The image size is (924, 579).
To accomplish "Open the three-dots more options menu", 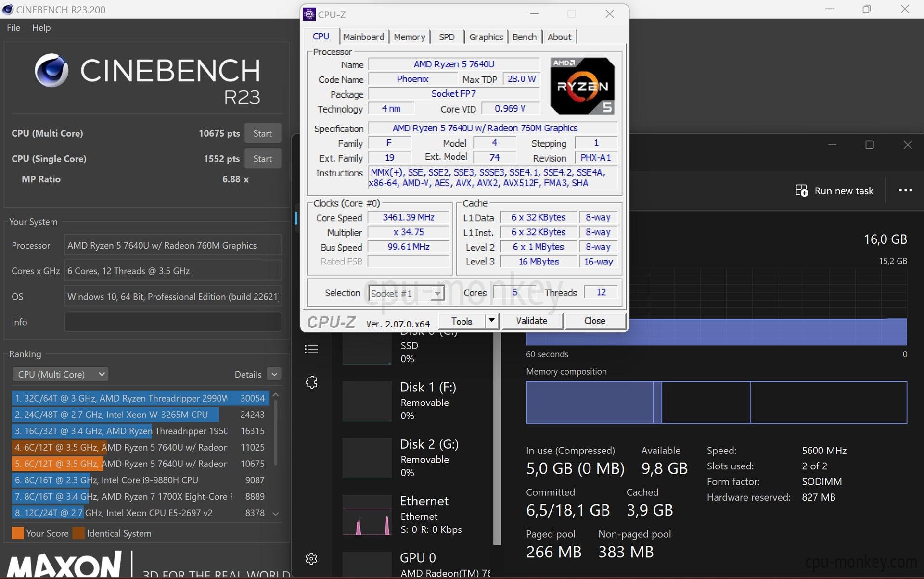I will (905, 190).
